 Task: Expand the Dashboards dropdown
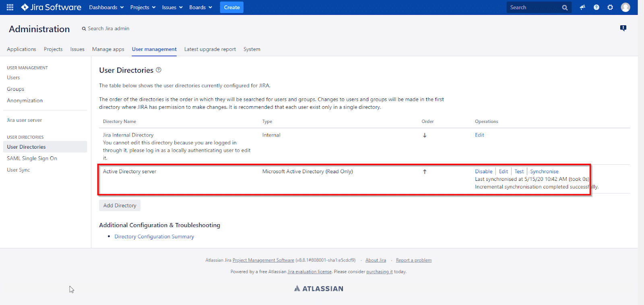click(x=106, y=7)
